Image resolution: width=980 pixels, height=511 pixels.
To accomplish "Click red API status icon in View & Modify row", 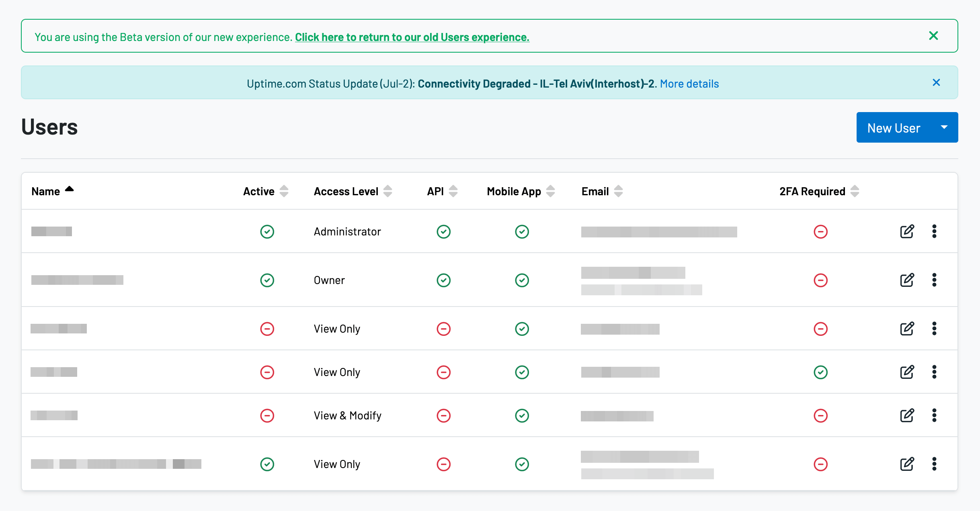I will pyautogui.click(x=443, y=415).
